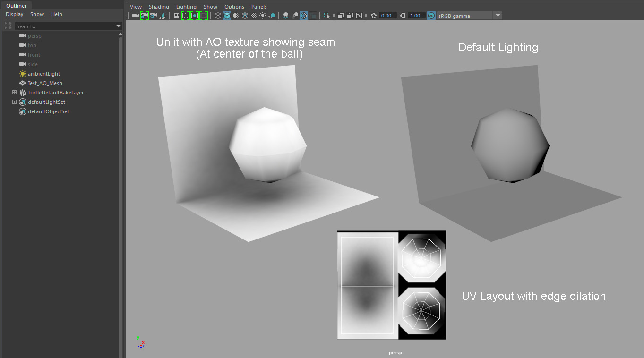The width and height of the screenshot is (644, 358).
Task: Toggle the viewport Grid display
Action: click(x=177, y=16)
